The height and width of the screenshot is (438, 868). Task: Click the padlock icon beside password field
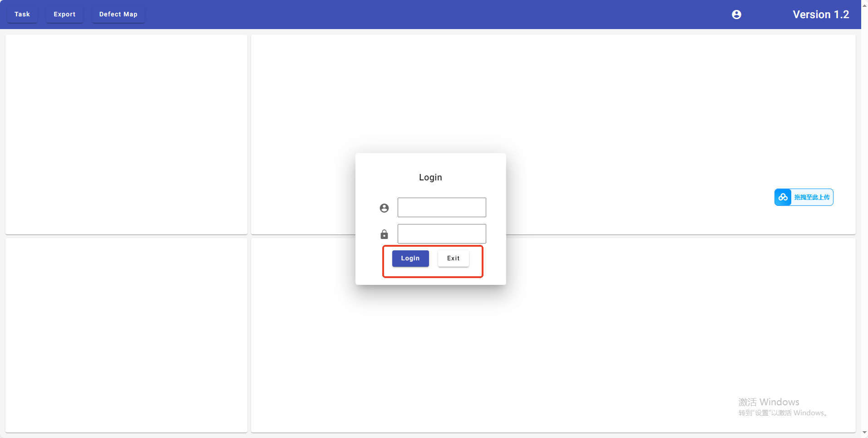[384, 234]
